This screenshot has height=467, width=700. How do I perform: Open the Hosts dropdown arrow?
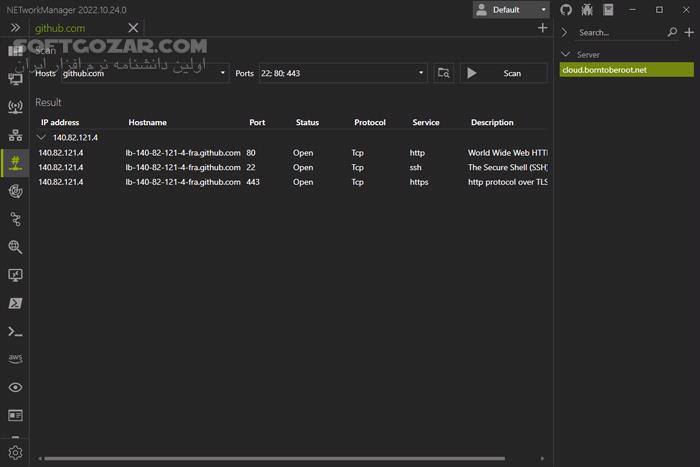(222, 73)
